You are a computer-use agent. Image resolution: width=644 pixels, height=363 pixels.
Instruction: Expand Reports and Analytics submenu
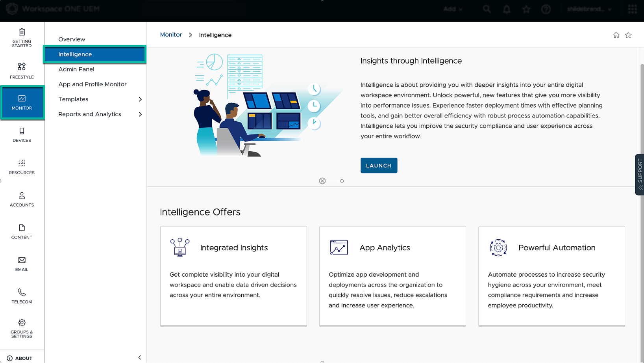(140, 114)
